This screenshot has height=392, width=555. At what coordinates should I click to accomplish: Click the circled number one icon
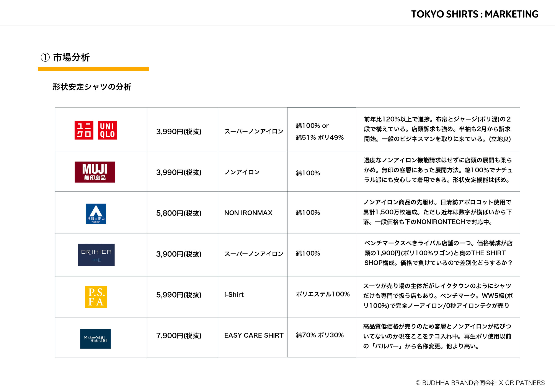pyautogui.click(x=45, y=57)
